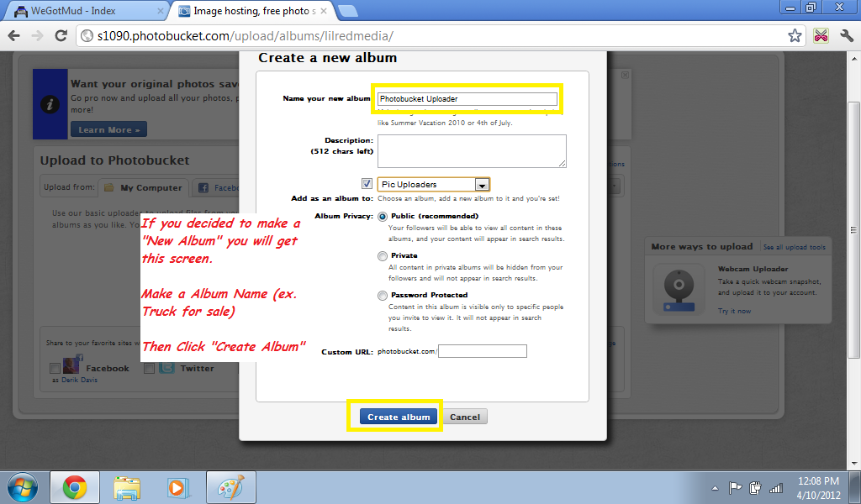Open a new browser tab
The width and height of the screenshot is (861, 504).
click(347, 11)
